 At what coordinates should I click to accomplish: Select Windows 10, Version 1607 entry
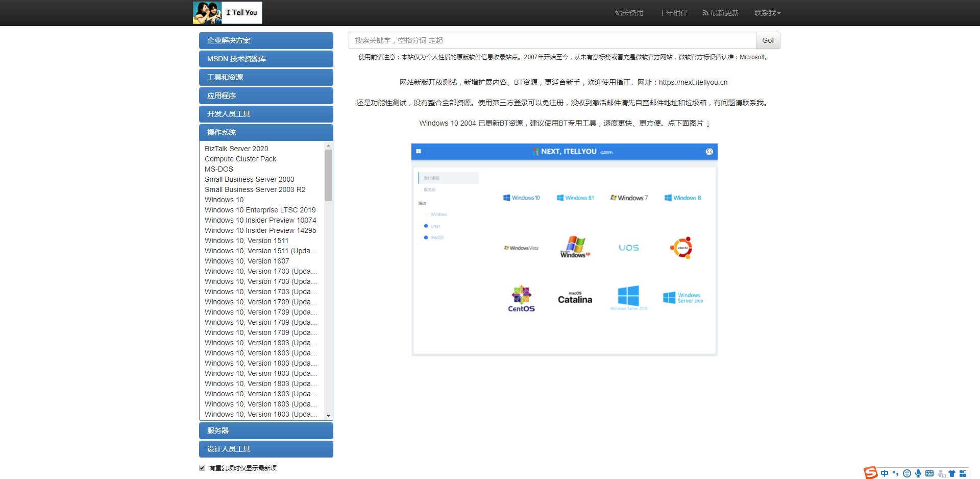click(x=247, y=261)
